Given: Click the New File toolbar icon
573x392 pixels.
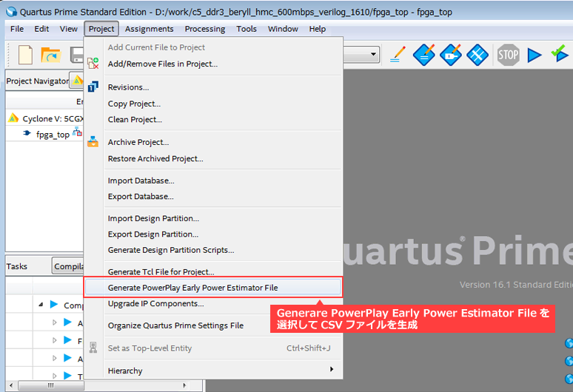Looking at the screenshot, I should point(25,55).
